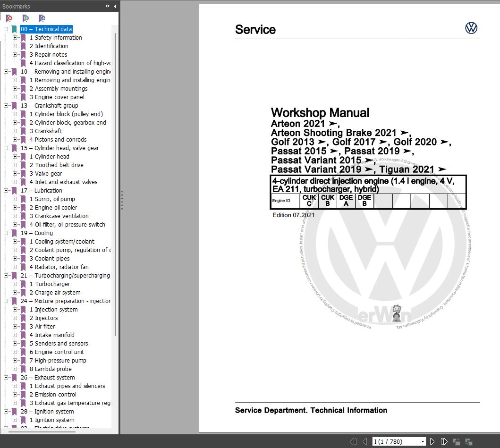Select the 3 Crankcase ventilation bookmark

coord(59,216)
